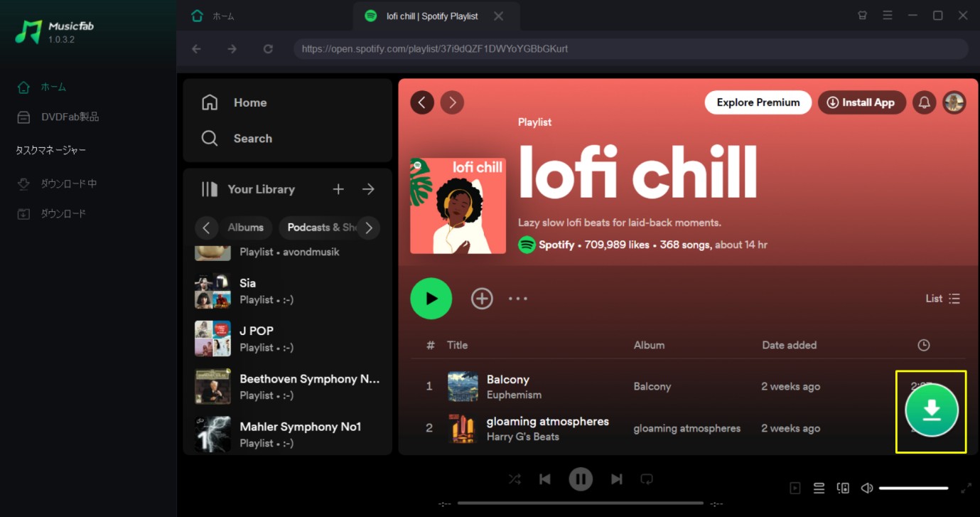The image size is (980, 517).
Task: Open the Sia playlist
Action: click(x=288, y=291)
